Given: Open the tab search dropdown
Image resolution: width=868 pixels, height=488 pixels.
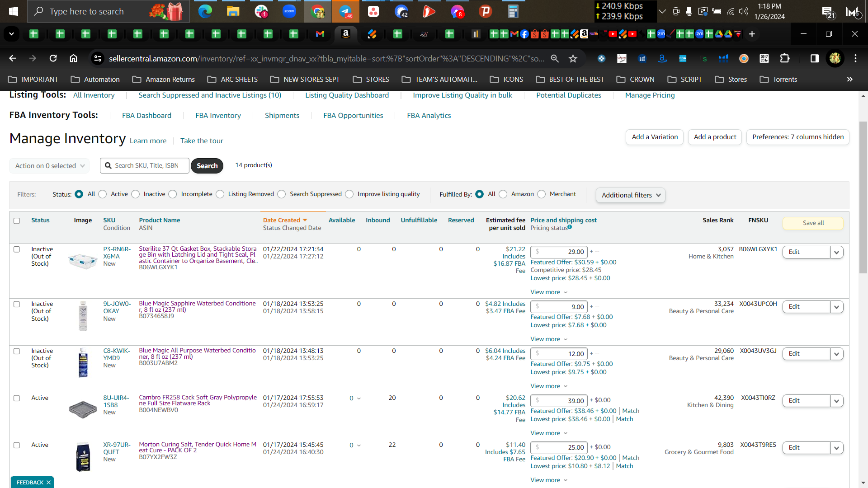Looking at the screenshot, I should click(12, 34).
